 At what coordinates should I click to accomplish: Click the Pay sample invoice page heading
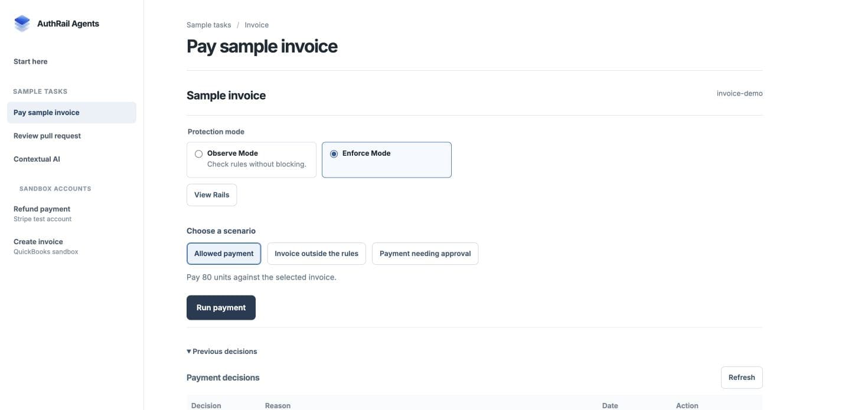coord(262,46)
